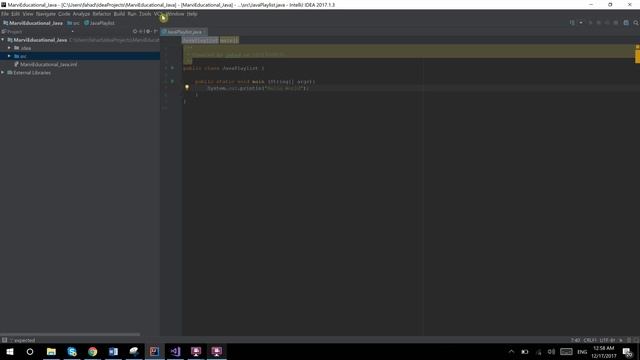Open the Tools menu
640x360 pixels.
(x=145, y=14)
